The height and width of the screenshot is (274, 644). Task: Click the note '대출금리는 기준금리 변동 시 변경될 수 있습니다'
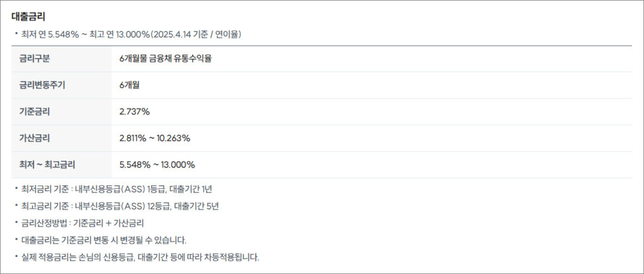[x=104, y=240]
